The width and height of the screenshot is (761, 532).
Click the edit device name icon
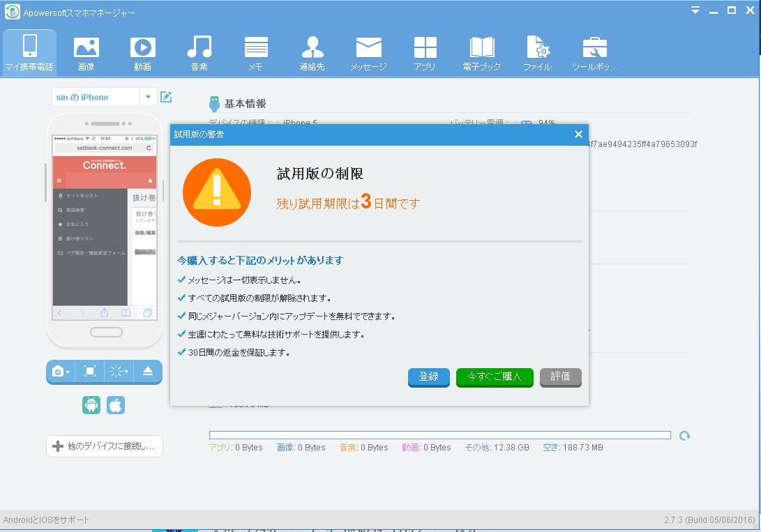point(166,96)
